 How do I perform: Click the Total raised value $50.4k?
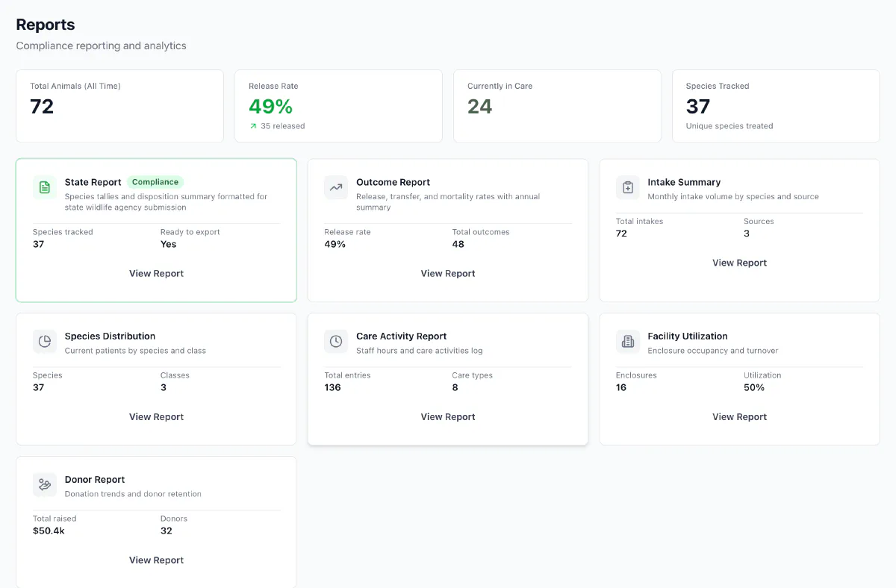[49, 531]
